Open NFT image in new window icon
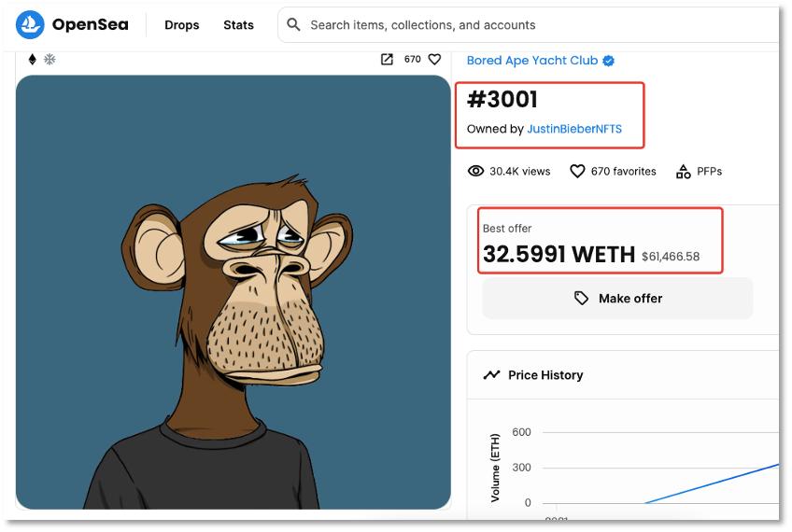The height and width of the screenshot is (532, 792). pyautogui.click(x=387, y=60)
